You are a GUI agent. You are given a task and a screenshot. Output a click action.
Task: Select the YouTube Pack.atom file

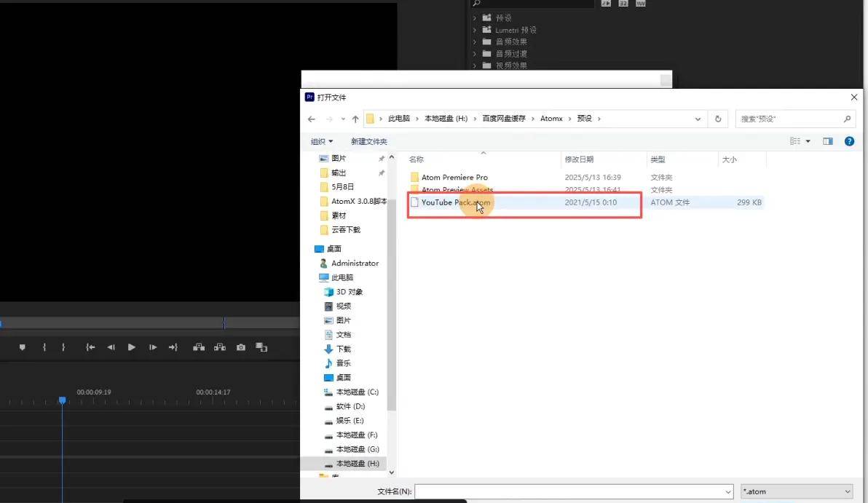455,202
